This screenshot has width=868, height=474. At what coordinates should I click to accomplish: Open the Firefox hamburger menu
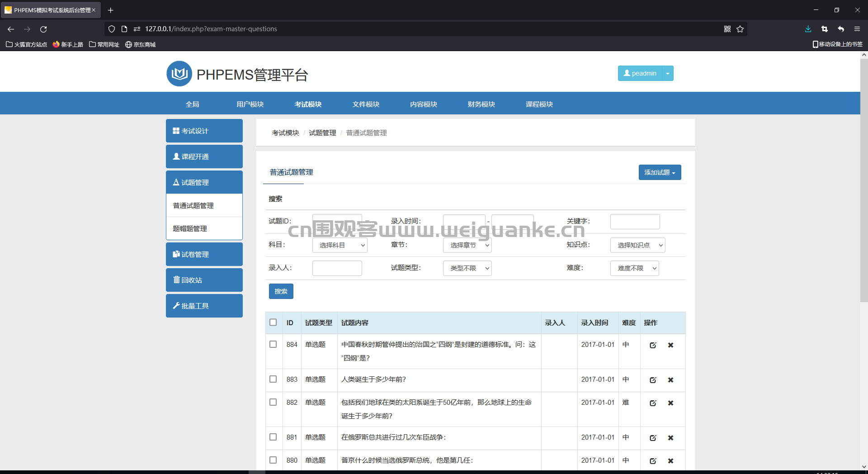pos(857,29)
